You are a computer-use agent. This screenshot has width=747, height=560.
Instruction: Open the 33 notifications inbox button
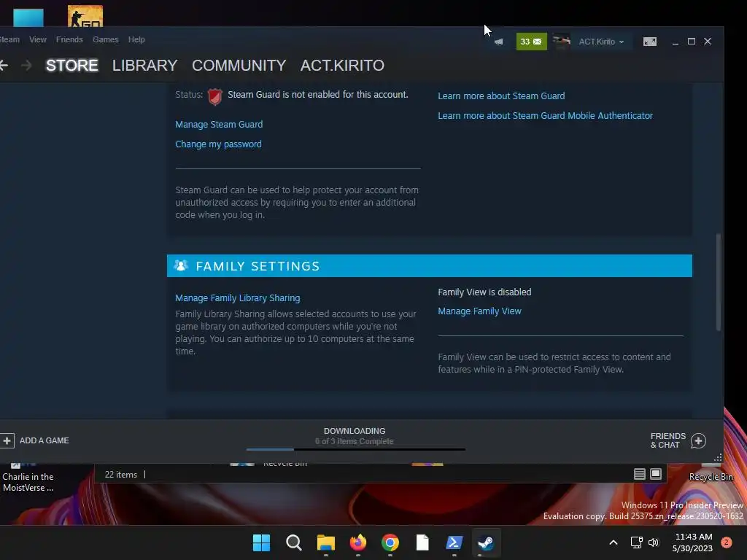pos(531,42)
